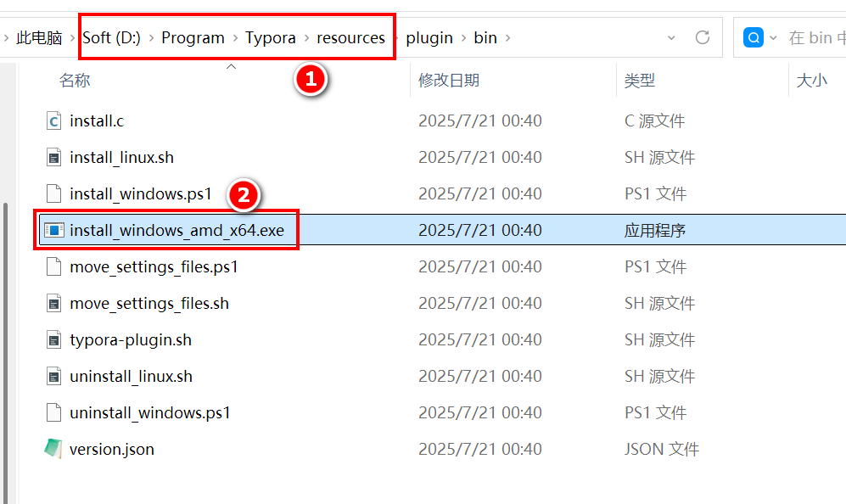Click the search magnifier icon
The height and width of the screenshot is (504, 846).
(x=753, y=38)
